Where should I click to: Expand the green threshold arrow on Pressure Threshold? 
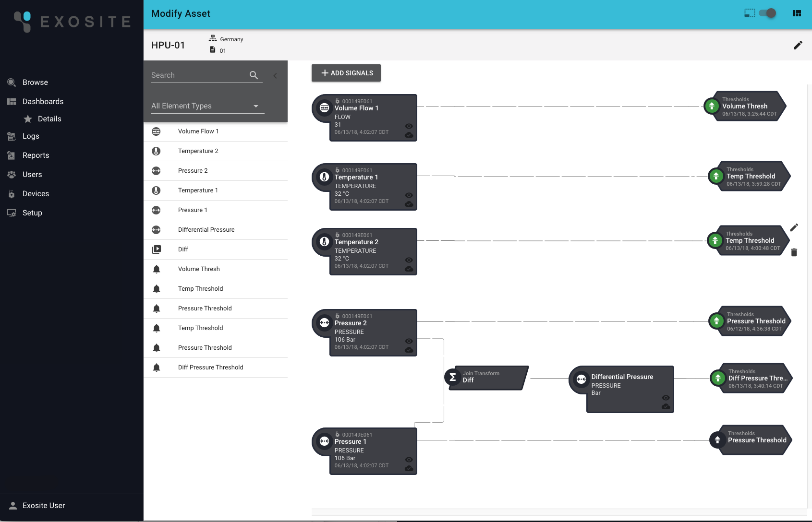coord(717,321)
